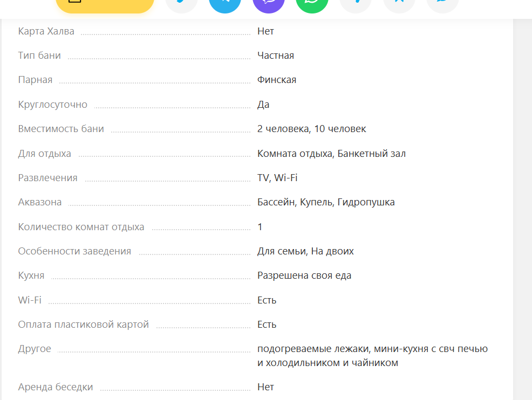Select the "Круглосуточно" label
The image size is (532, 400).
tap(52, 105)
